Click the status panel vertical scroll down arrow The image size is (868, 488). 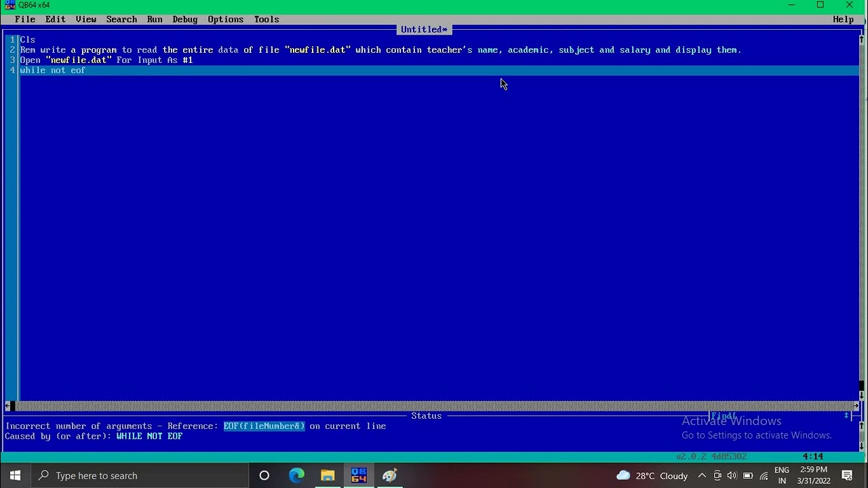tap(862, 447)
